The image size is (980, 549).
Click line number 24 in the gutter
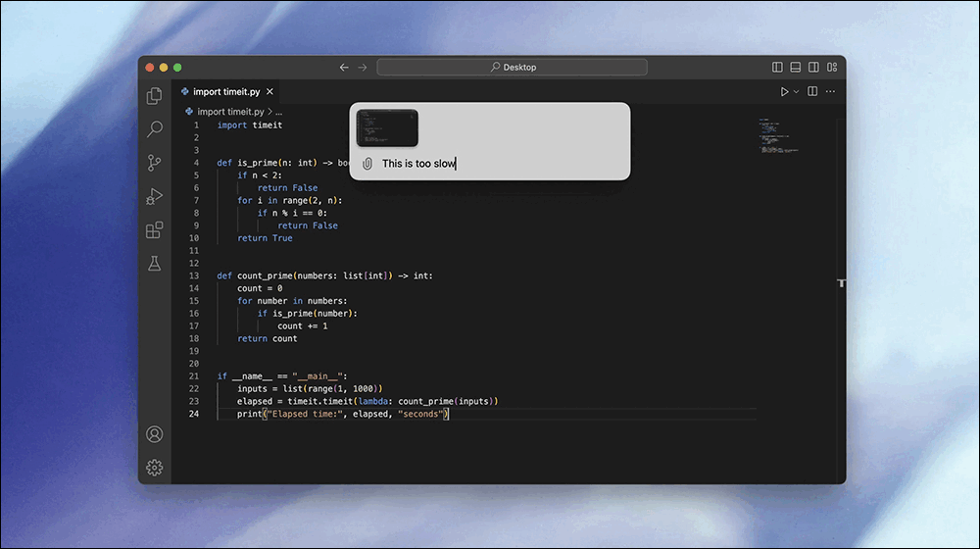[x=194, y=414]
